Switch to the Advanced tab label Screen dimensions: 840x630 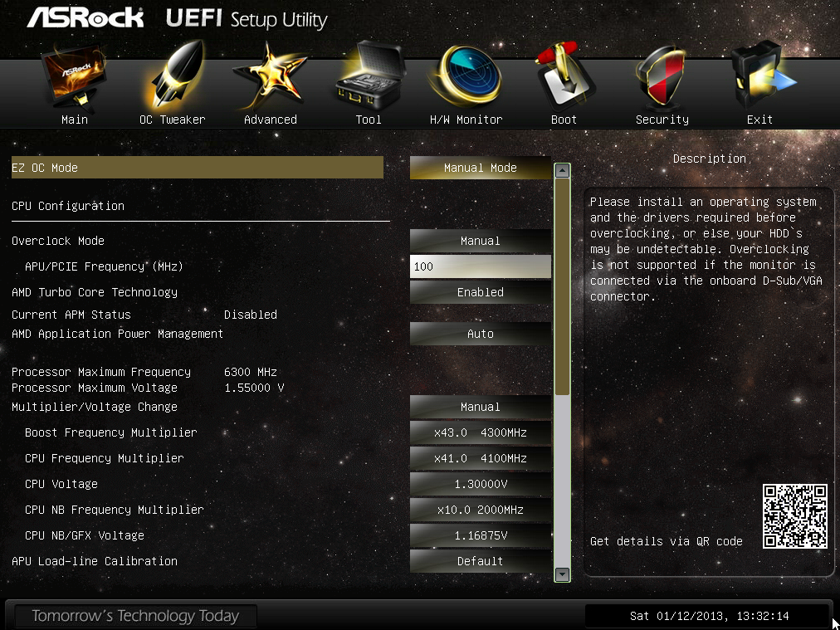click(271, 120)
